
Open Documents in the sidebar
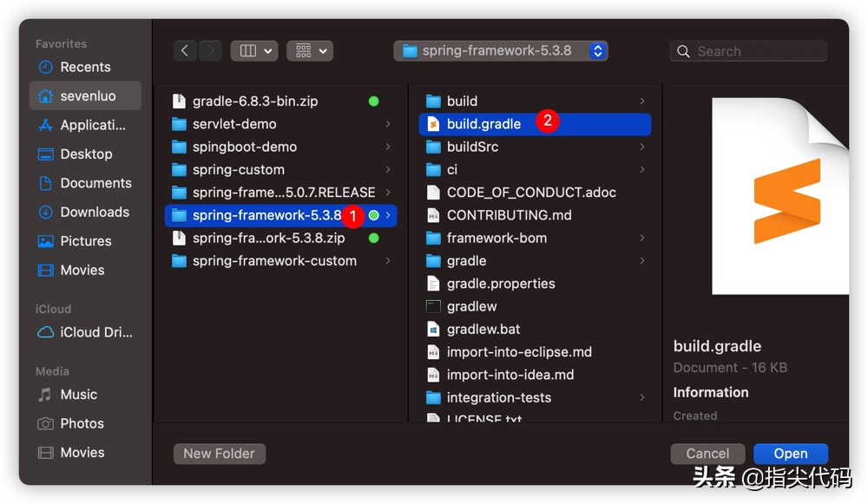pyautogui.click(x=85, y=183)
